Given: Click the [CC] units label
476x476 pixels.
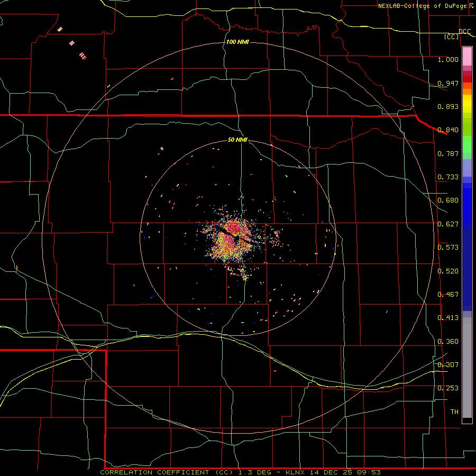Looking at the screenshot, I should [452, 36].
